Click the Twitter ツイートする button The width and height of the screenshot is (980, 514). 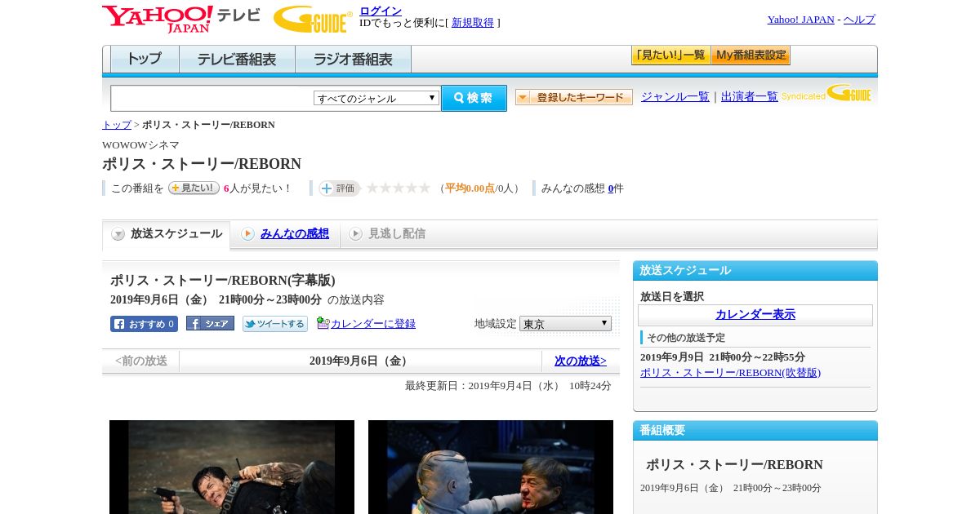tap(275, 324)
